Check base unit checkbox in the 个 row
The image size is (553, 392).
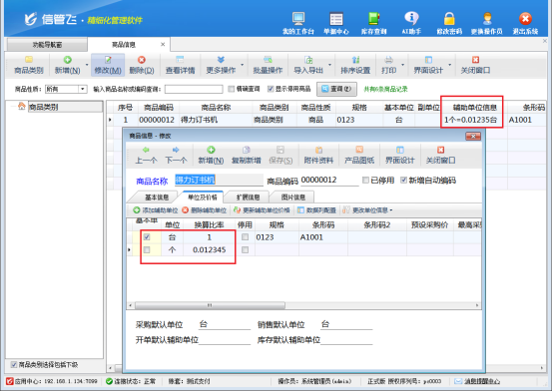coord(147,250)
